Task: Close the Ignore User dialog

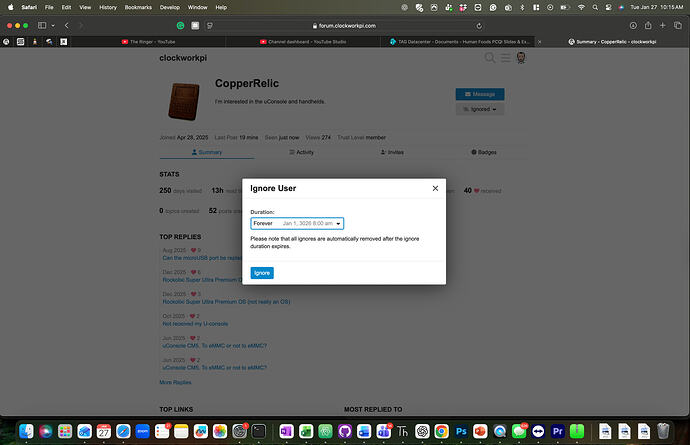Action: tap(435, 188)
